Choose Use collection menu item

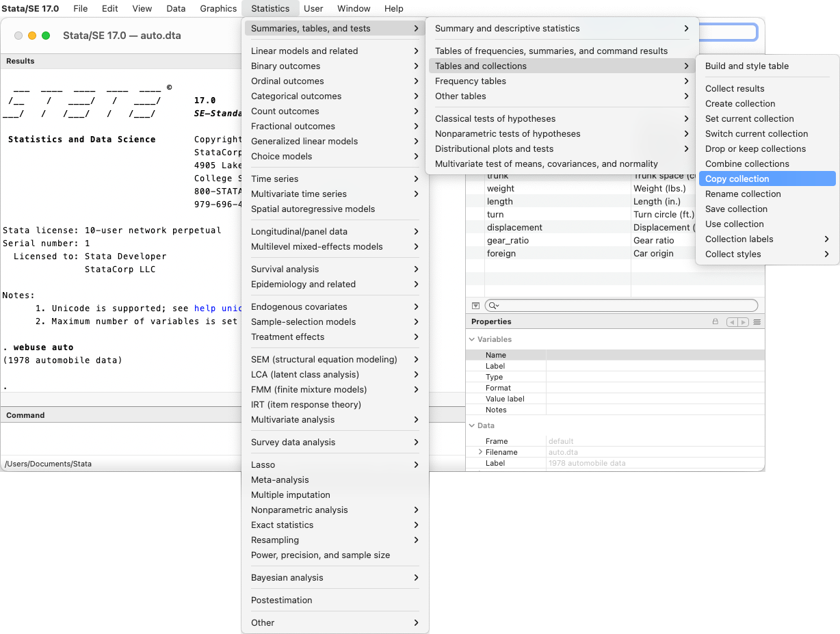(767, 224)
